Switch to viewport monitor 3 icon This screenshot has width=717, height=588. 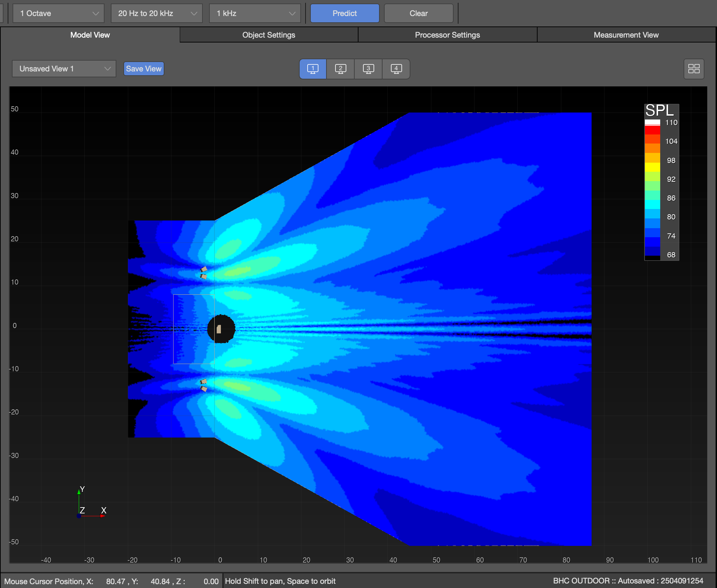(368, 69)
